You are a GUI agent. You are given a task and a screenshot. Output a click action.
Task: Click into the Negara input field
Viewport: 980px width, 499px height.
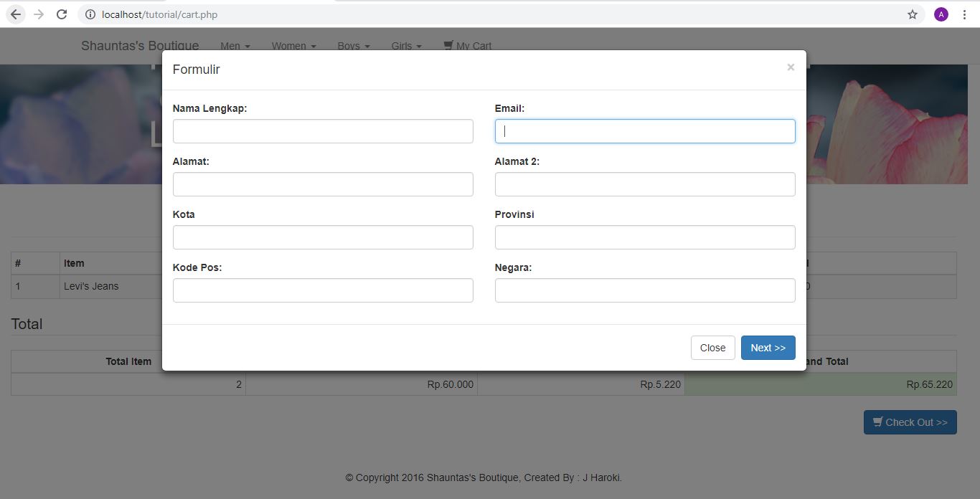(x=645, y=290)
